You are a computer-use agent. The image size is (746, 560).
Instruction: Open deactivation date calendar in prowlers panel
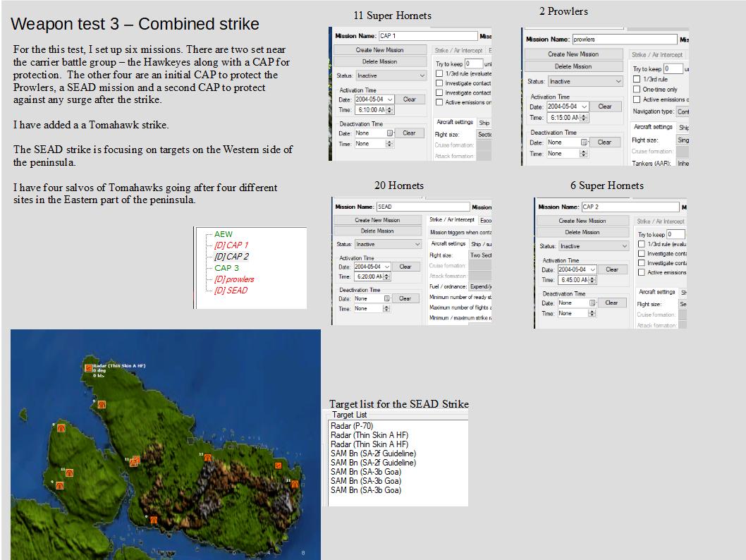click(585, 142)
